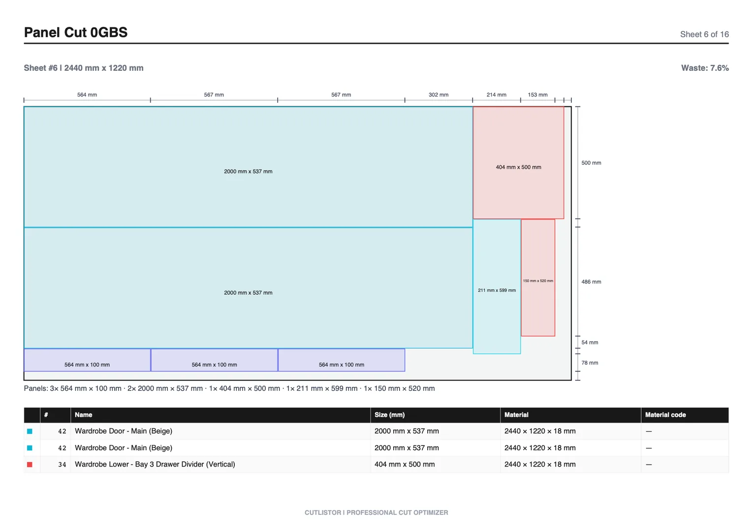
Task: Select the 150 mm x 520 mm panel
Action: [x=538, y=278]
